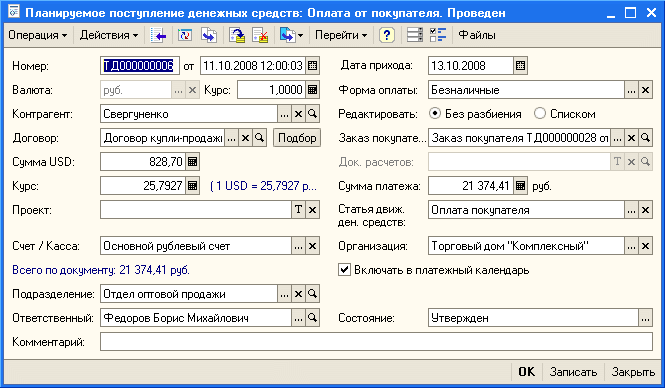Image resolution: width=665 pixels, height=388 pixels.
Task: Clear Статья движ. ден. средств with X
Action: pyautogui.click(x=645, y=210)
